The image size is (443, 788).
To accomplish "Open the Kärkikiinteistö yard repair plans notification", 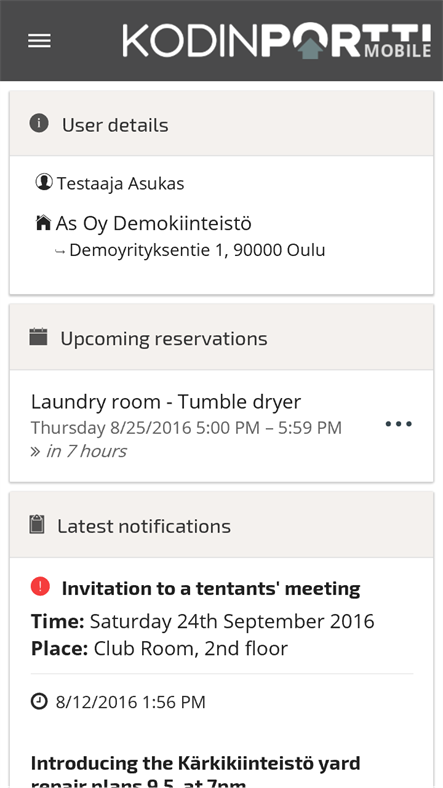I will (x=195, y=771).
